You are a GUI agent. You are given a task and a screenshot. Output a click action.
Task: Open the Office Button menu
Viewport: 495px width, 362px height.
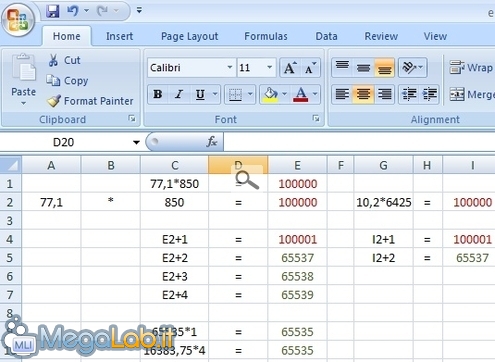[x=18, y=19]
